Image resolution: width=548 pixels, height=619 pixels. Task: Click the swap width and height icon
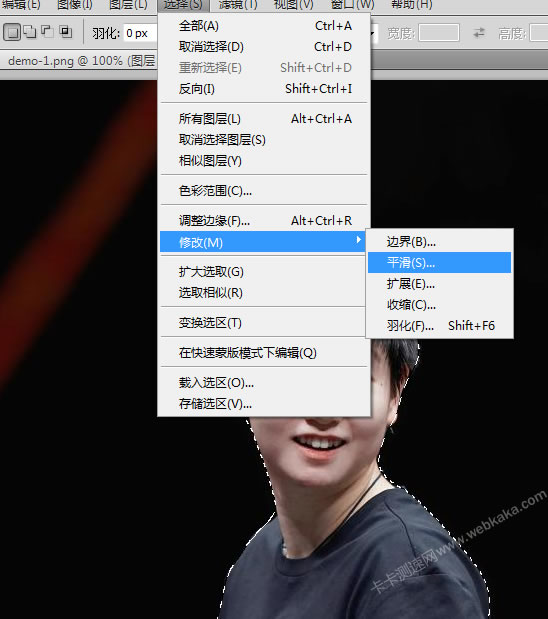tap(479, 33)
